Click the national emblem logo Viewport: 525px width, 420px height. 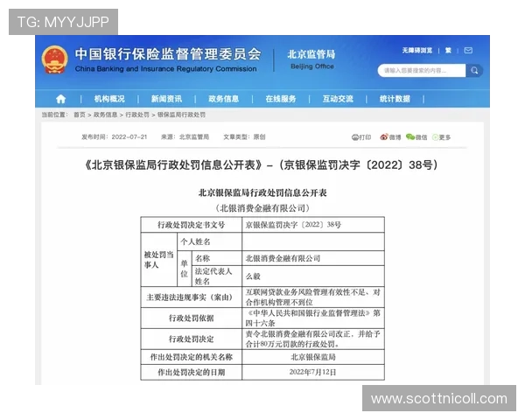pos(54,59)
